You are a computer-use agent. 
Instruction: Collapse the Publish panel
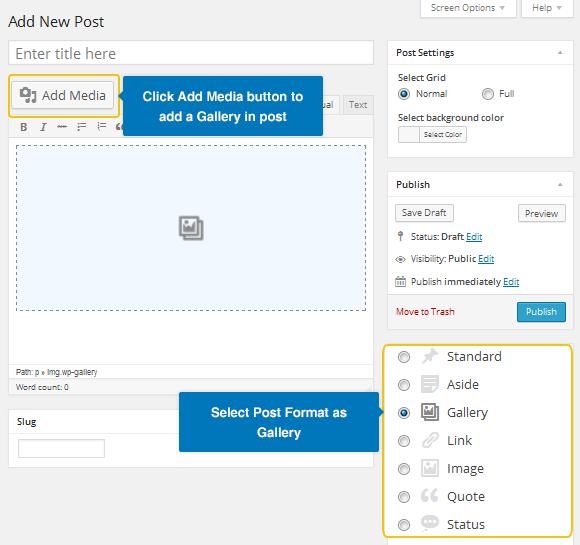coord(560,185)
